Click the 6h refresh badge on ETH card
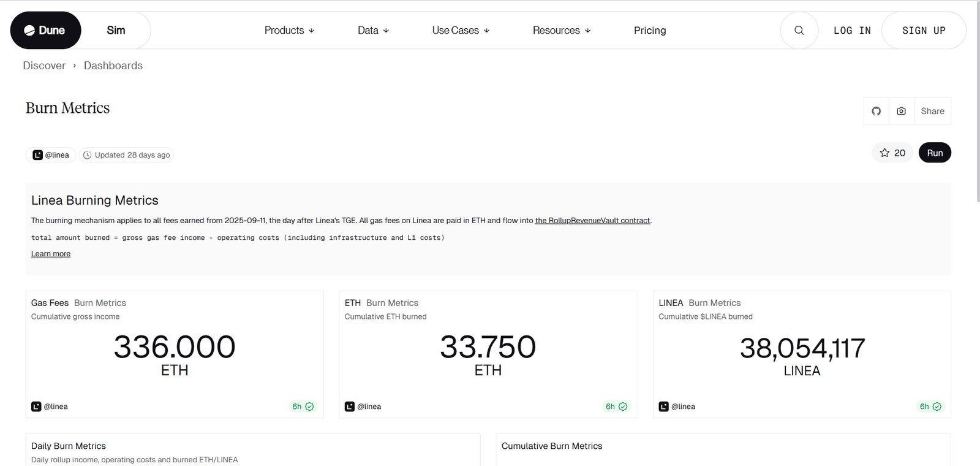This screenshot has width=980, height=466. coord(616,407)
